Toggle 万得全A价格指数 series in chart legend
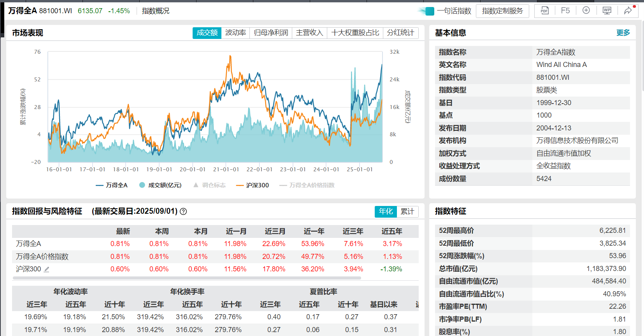644x336 pixels. click(x=307, y=185)
